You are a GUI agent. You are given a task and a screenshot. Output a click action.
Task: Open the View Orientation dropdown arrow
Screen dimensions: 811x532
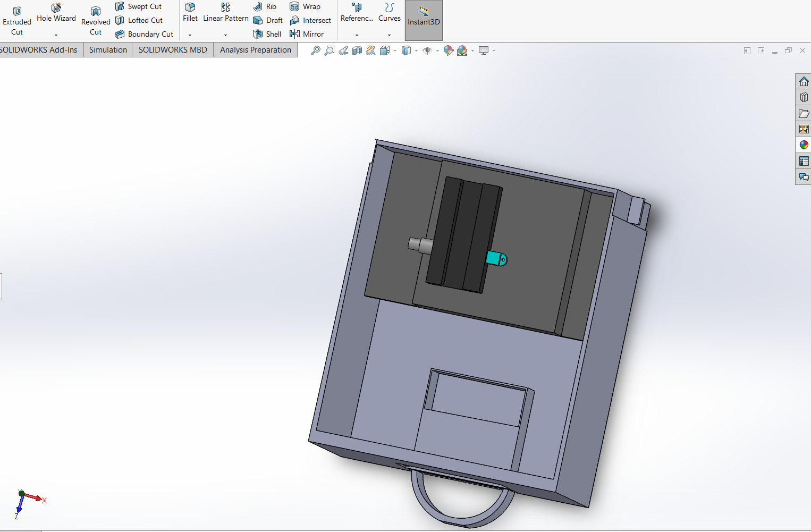(395, 51)
